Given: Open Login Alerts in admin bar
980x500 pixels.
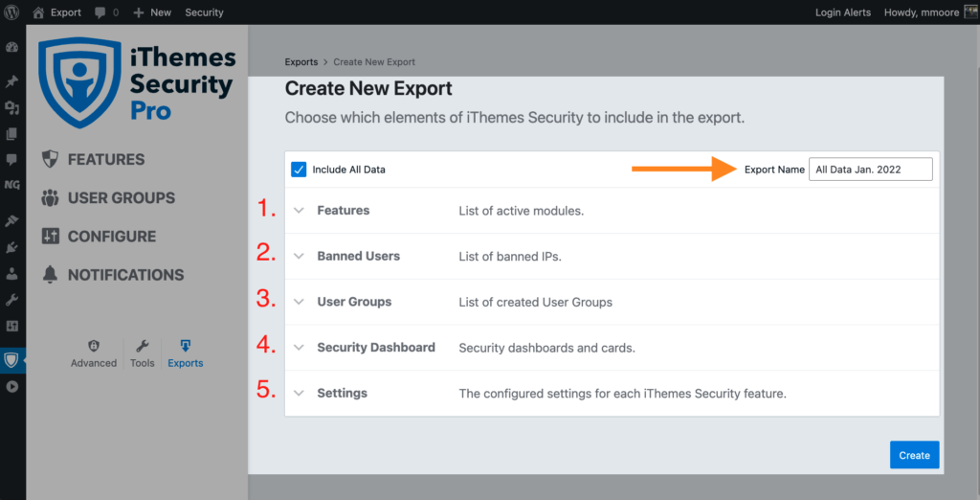Looking at the screenshot, I should 842,12.
